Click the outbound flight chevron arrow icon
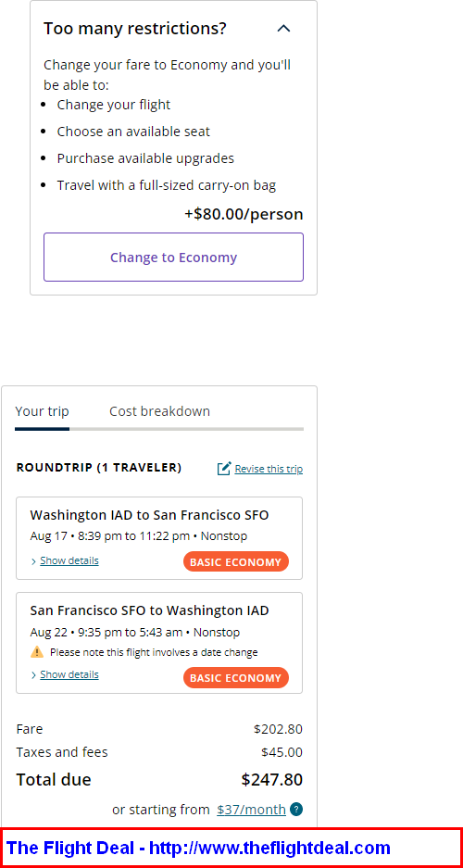463x868 pixels. click(x=33, y=562)
